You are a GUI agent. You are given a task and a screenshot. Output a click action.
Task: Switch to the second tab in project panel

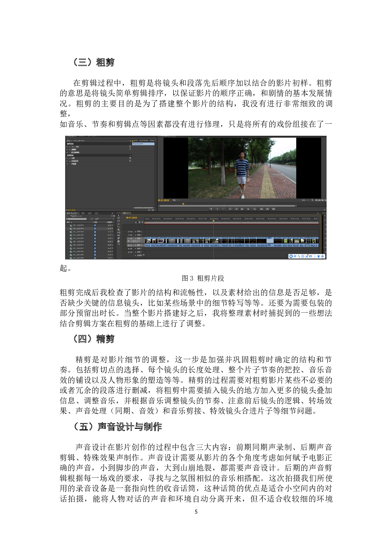[83, 213]
